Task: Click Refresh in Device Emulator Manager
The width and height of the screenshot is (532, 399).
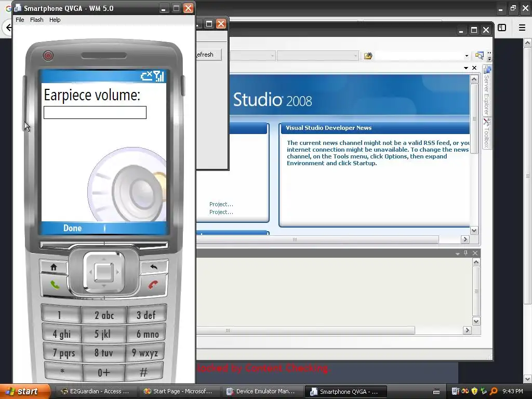Action: point(208,54)
